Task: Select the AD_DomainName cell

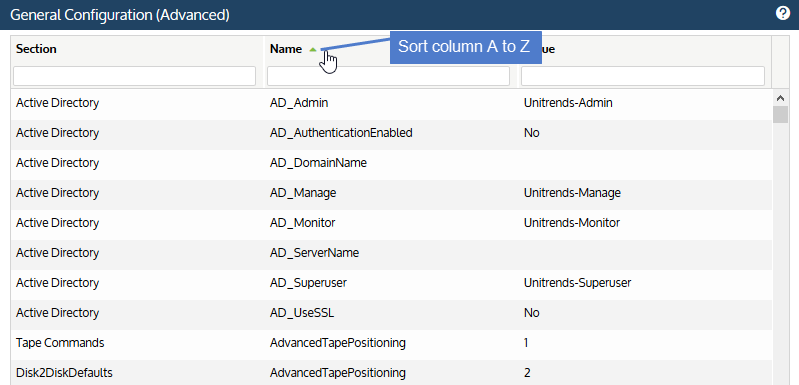Action: [x=318, y=163]
